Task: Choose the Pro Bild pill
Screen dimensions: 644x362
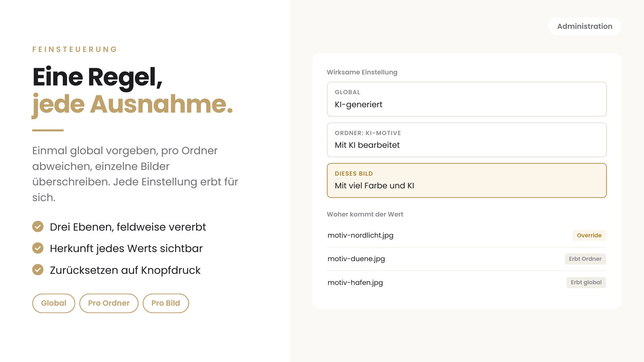Action: (166, 303)
